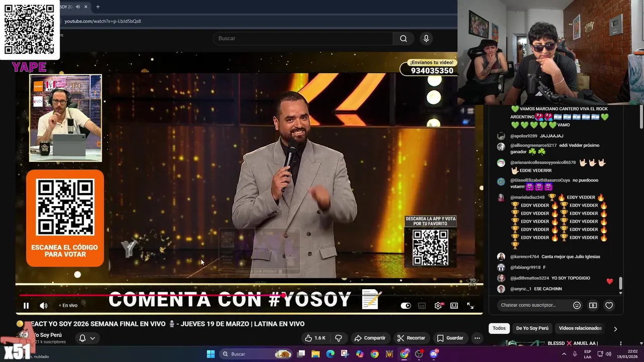The image size is (644, 362).
Task: Click username @marieladiaz348 in chat
Action: click(x=527, y=198)
